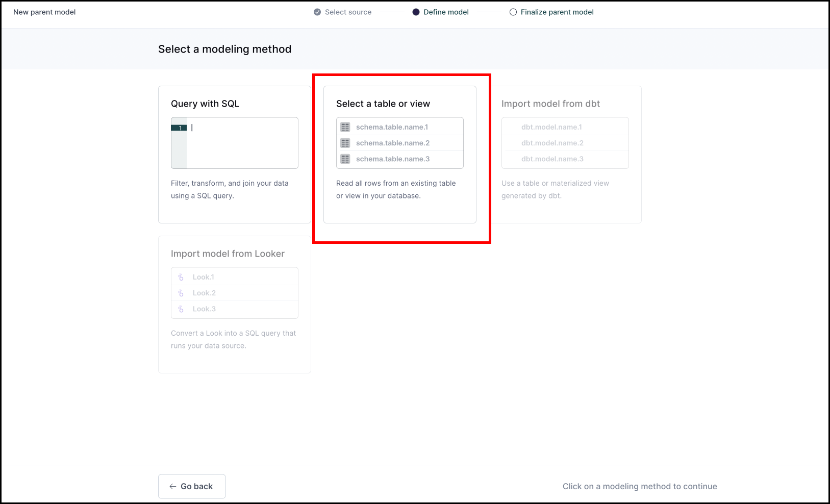
Task: Click the Looker icon beside Look.1
Action: click(181, 277)
